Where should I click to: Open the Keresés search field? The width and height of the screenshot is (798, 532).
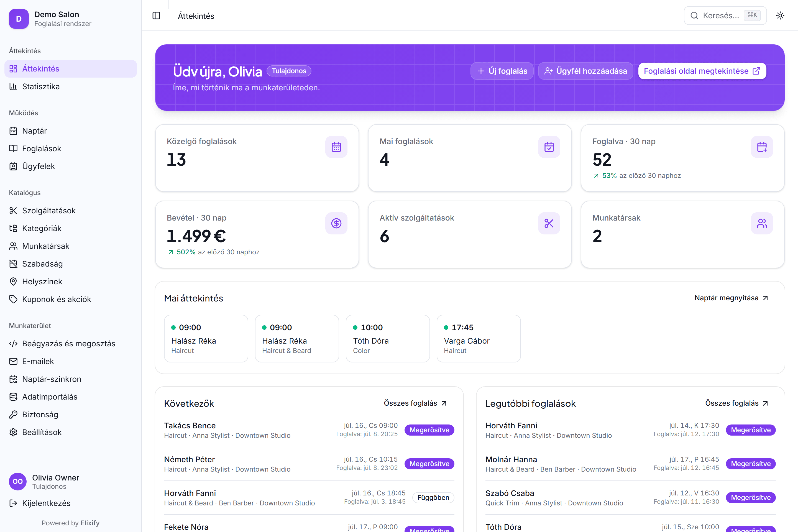click(x=725, y=16)
